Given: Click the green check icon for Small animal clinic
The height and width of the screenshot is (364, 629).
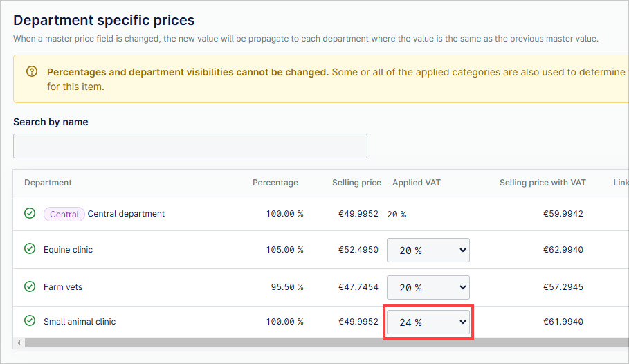Looking at the screenshot, I should [x=30, y=320].
